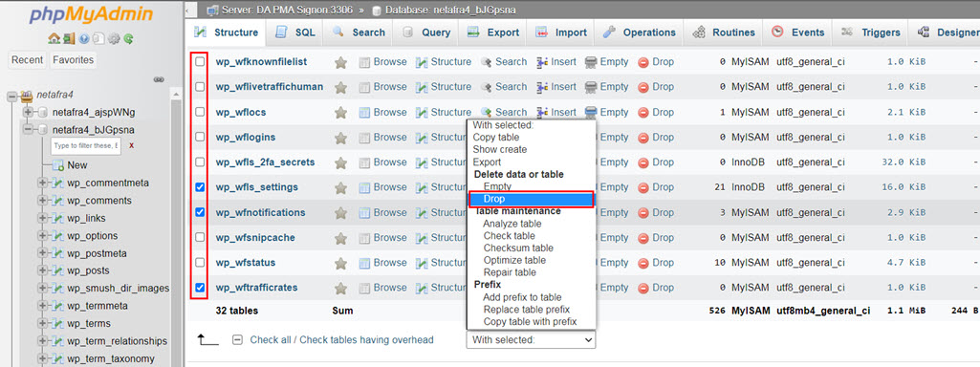Tick the wp_wfls_2fa_secrets checkbox
The width and height of the screenshot is (980, 367).
[200, 162]
